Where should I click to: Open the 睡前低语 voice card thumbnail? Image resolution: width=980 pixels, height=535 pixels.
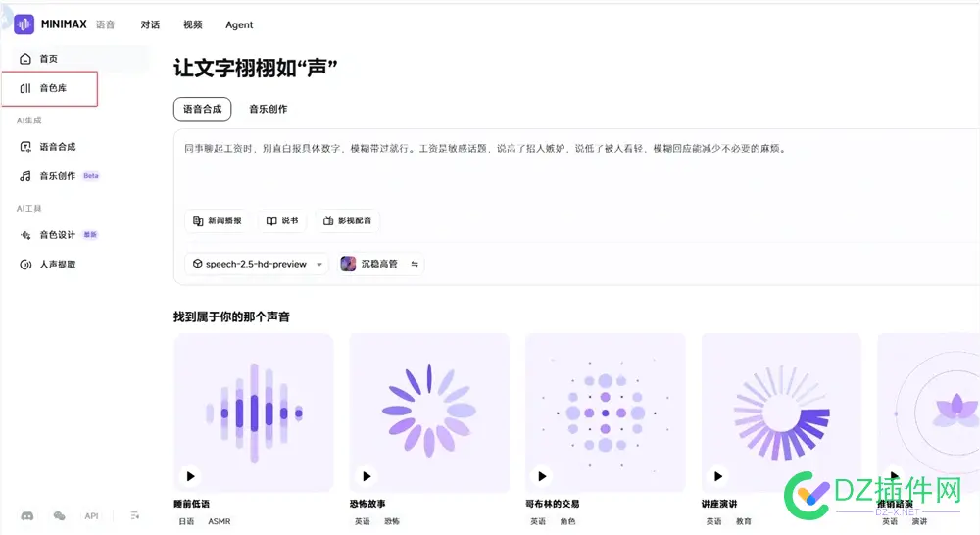[x=254, y=413]
